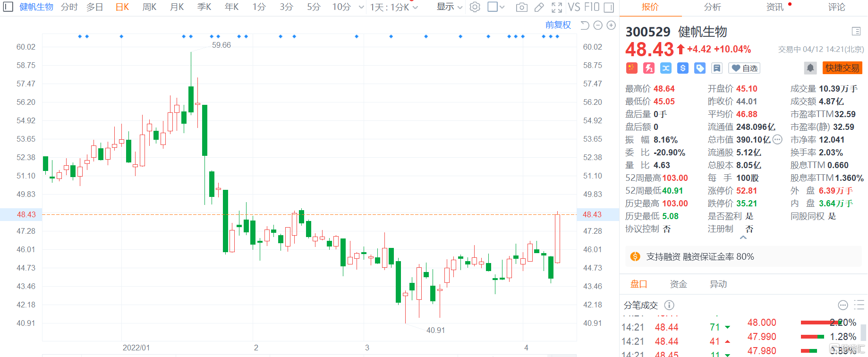Take a chart screenshot with camera icon

point(521,7)
